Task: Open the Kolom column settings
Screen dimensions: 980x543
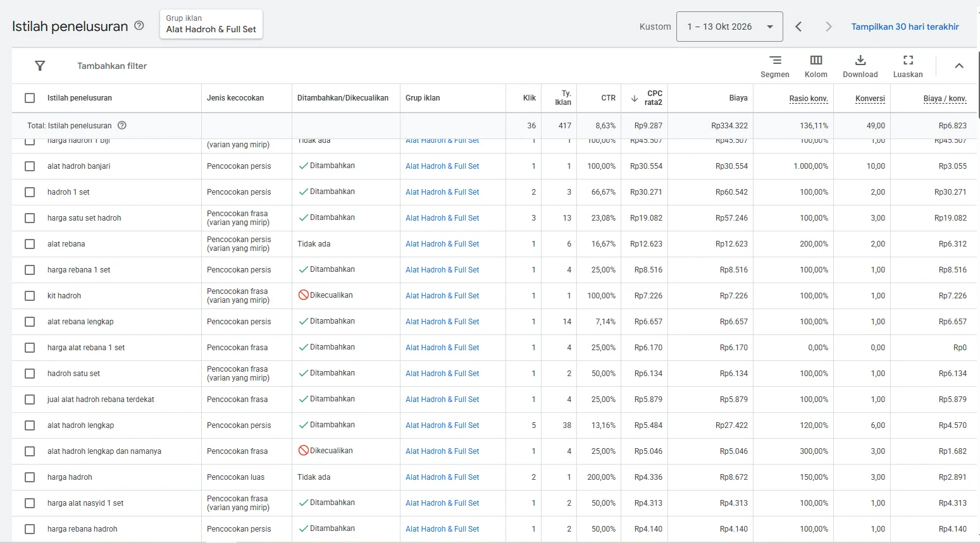Action: 816,66
